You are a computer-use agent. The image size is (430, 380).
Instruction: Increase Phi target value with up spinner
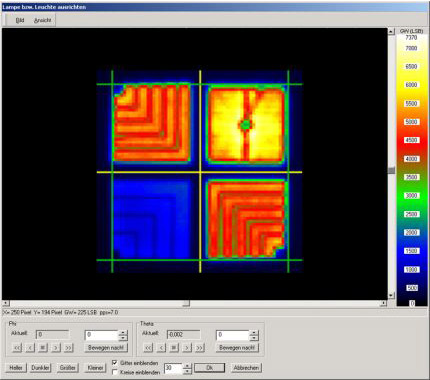(x=123, y=332)
